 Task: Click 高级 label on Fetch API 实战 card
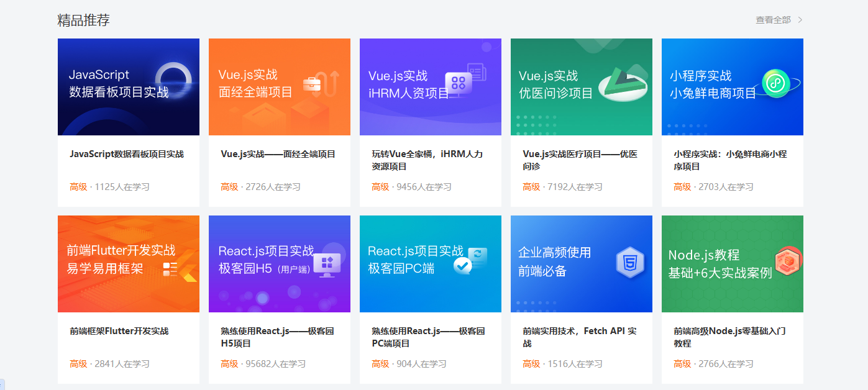pyautogui.click(x=531, y=364)
